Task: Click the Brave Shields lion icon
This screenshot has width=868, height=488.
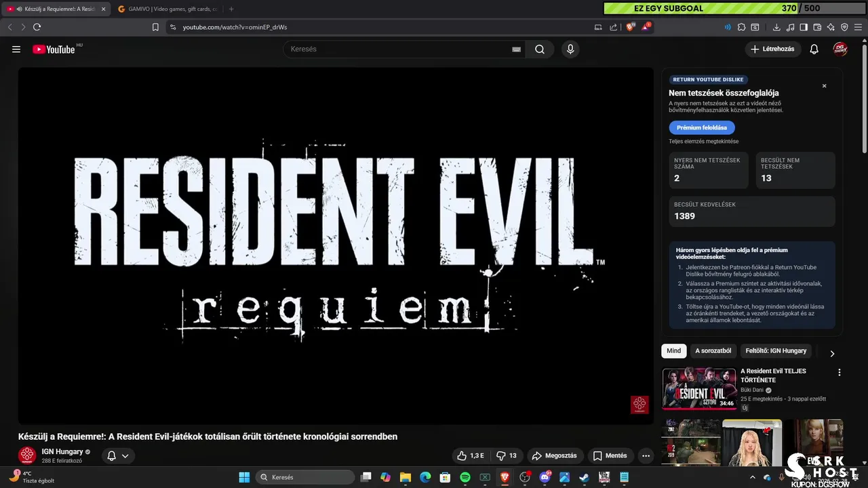Action: (x=630, y=27)
